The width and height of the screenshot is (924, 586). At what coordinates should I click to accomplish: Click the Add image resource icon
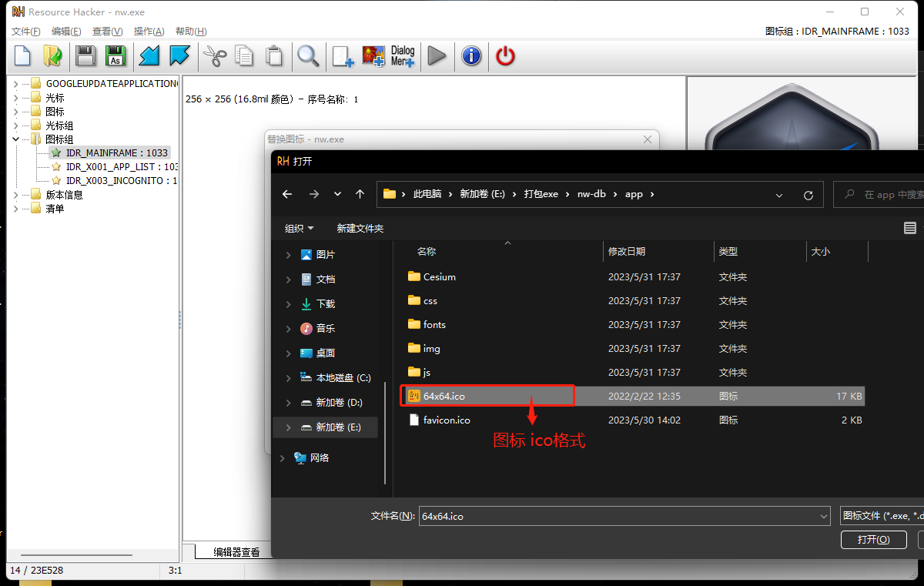click(x=373, y=55)
